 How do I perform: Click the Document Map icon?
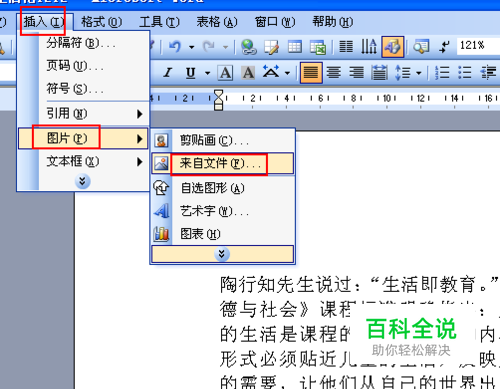tap(421, 47)
